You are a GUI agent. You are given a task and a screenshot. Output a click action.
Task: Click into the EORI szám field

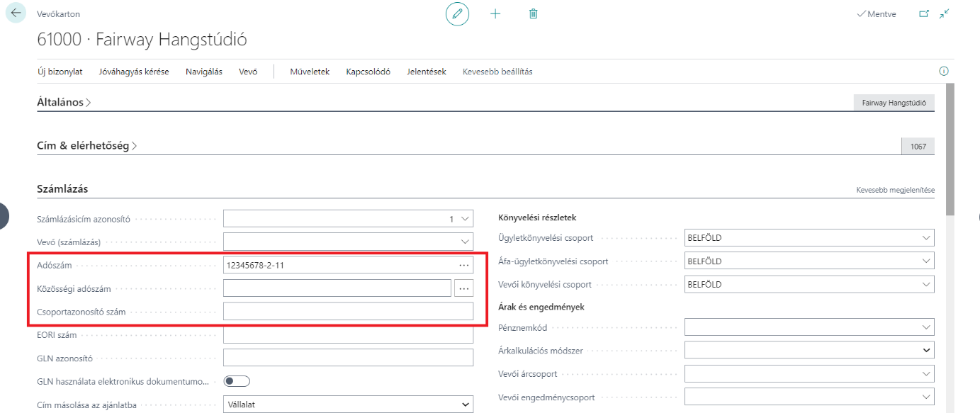(x=348, y=334)
